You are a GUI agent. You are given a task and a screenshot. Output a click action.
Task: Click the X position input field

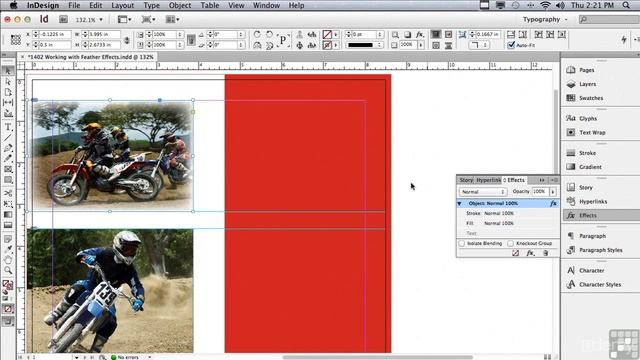55,35
